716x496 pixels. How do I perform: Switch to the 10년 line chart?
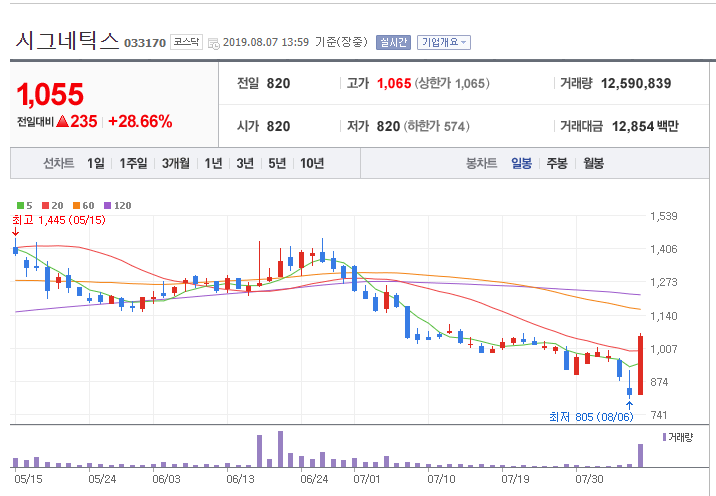(x=312, y=163)
